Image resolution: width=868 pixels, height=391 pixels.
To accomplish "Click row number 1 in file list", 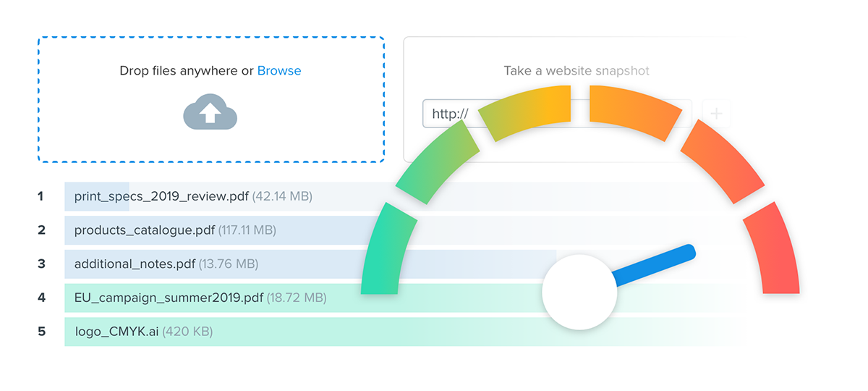I will [41, 196].
